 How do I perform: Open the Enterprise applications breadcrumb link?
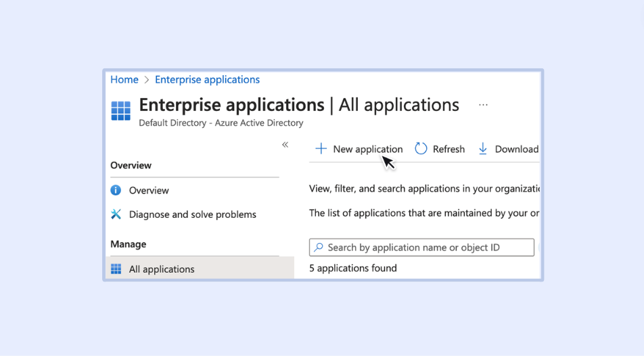click(x=207, y=80)
